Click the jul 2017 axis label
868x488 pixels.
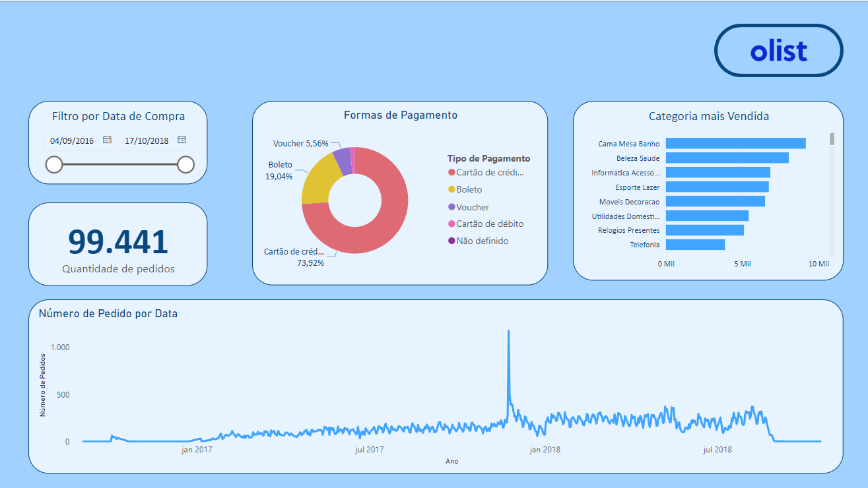pyautogui.click(x=370, y=450)
